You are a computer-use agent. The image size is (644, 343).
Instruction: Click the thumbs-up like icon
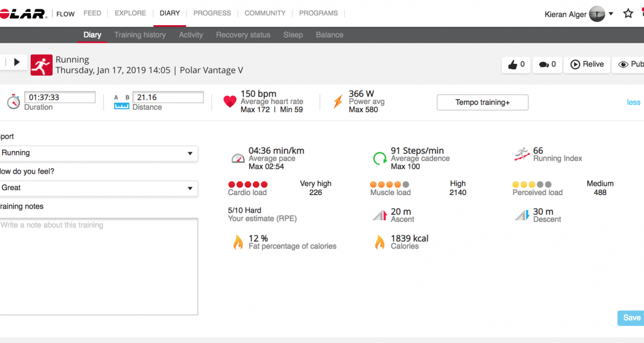click(x=511, y=64)
